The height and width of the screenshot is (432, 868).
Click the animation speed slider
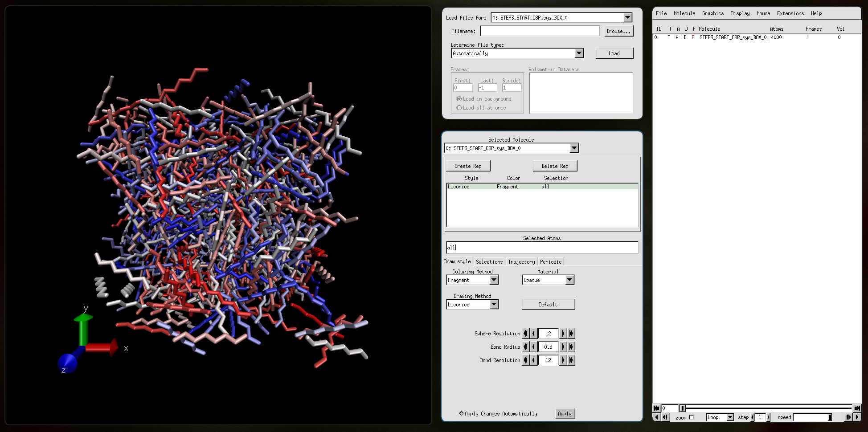812,417
